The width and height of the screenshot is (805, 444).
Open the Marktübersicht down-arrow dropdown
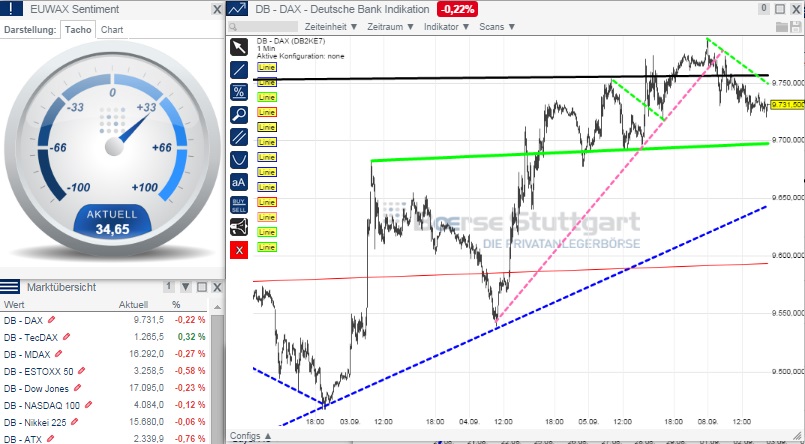pyautogui.click(x=185, y=287)
